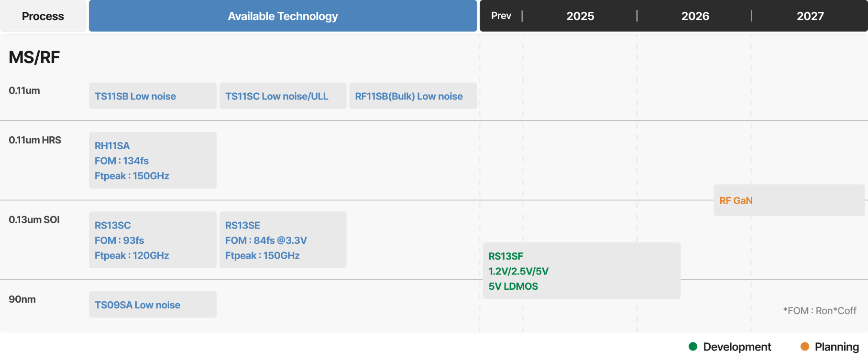Click the orange Planning legend dot
The width and height of the screenshot is (868, 361).
pos(805,347)
